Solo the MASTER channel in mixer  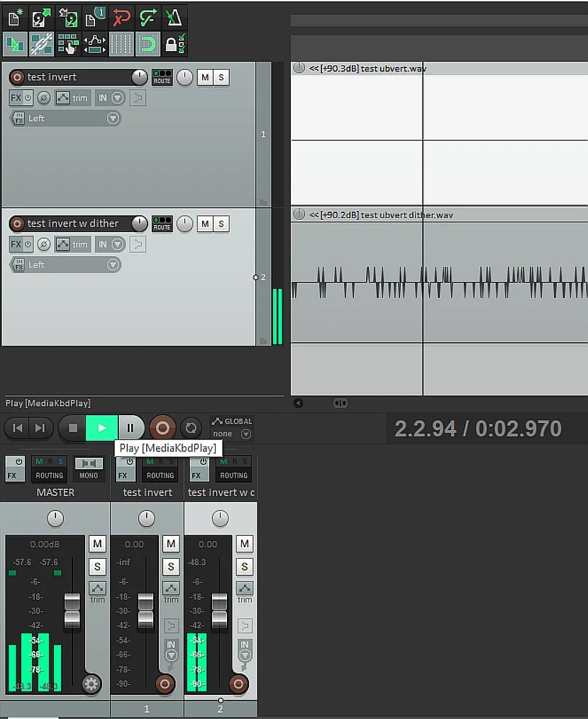[x=97, y=567]
